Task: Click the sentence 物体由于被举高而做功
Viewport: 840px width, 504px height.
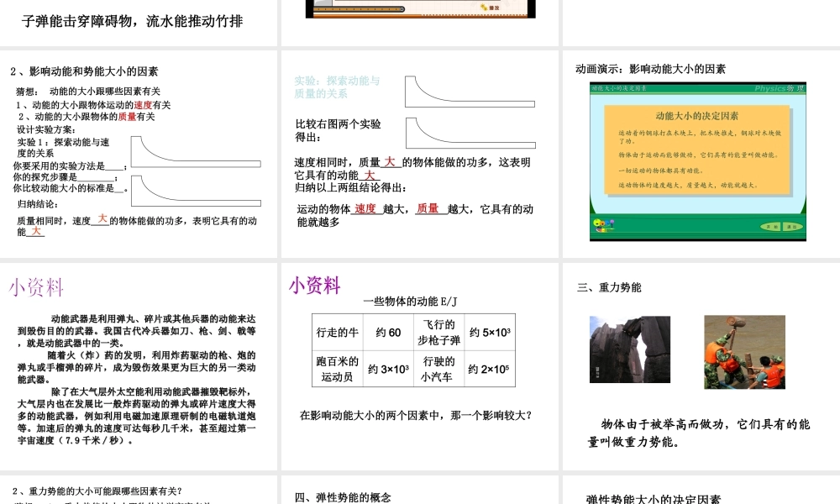Action: (699, 433)
